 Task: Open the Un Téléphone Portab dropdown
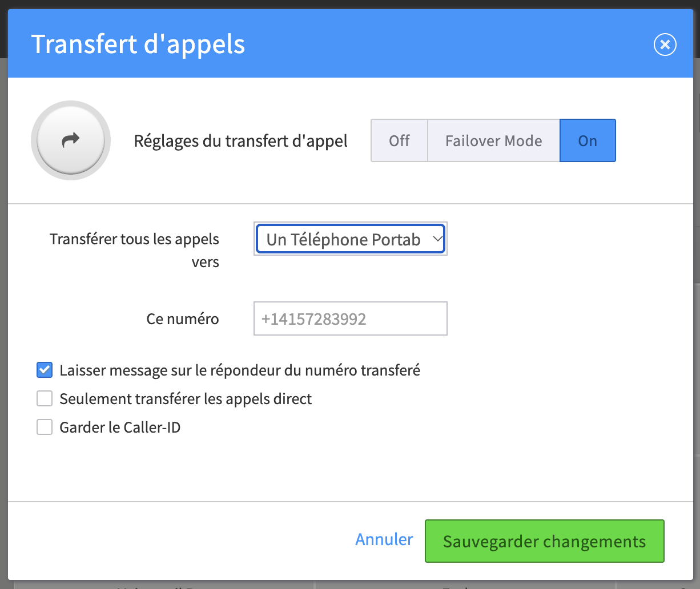point(351,239)
